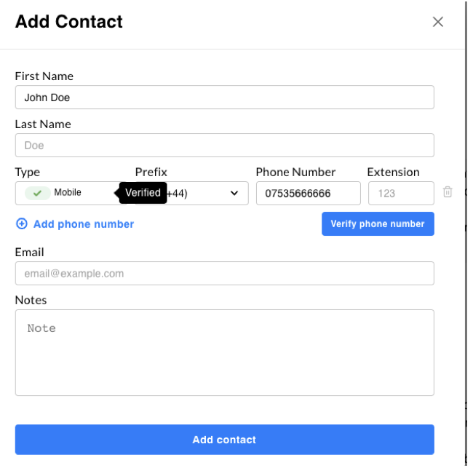Click the Extension input field
473x476 pixels.
click(x=401, y=193)
